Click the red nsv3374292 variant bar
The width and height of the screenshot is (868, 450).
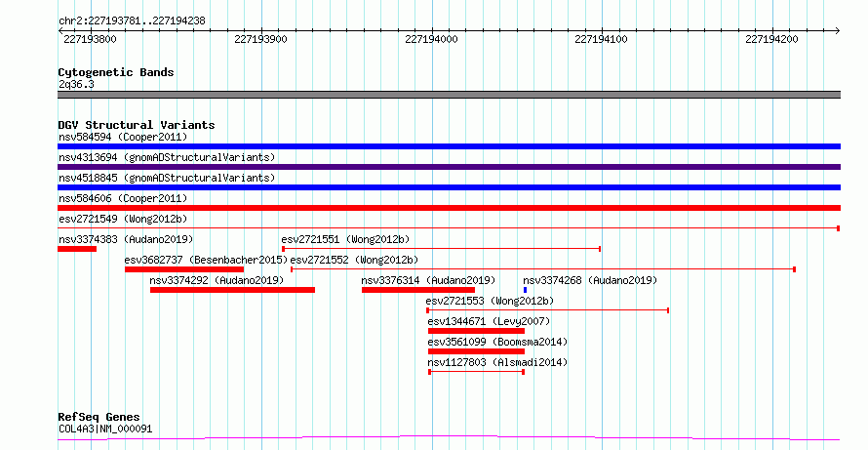pyautogui.click(x=232, y=290)
